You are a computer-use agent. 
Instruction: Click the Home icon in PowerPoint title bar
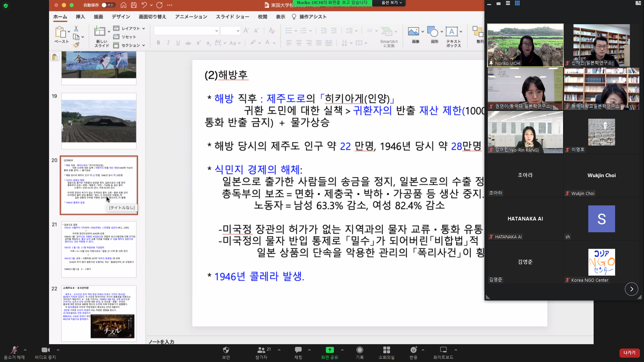click(124, 5)
